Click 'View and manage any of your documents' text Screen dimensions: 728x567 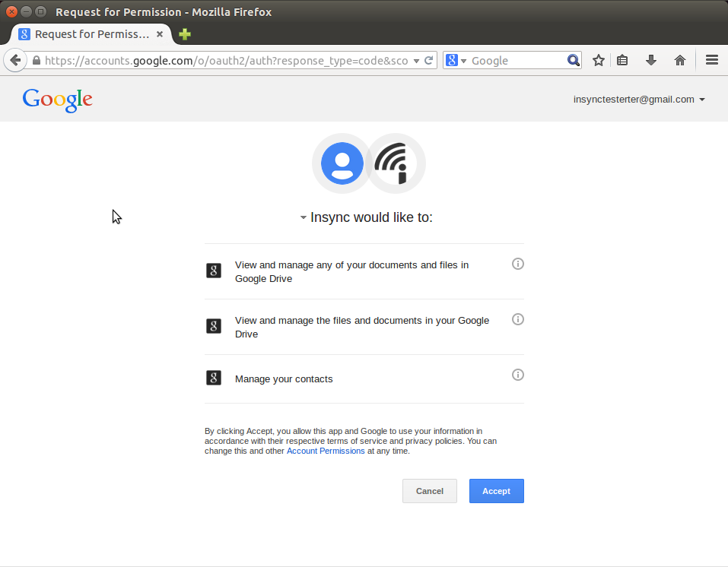(351, 271)
